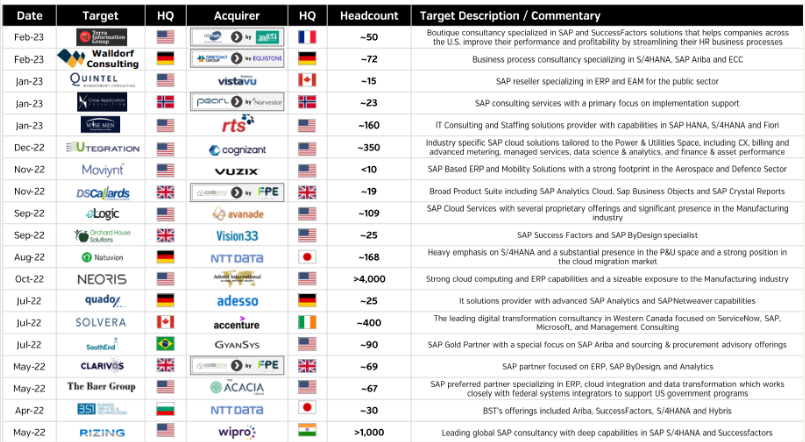Screen dimensions: 805x442
Task: Click the Terra Information Group logo
Action: 102,37
